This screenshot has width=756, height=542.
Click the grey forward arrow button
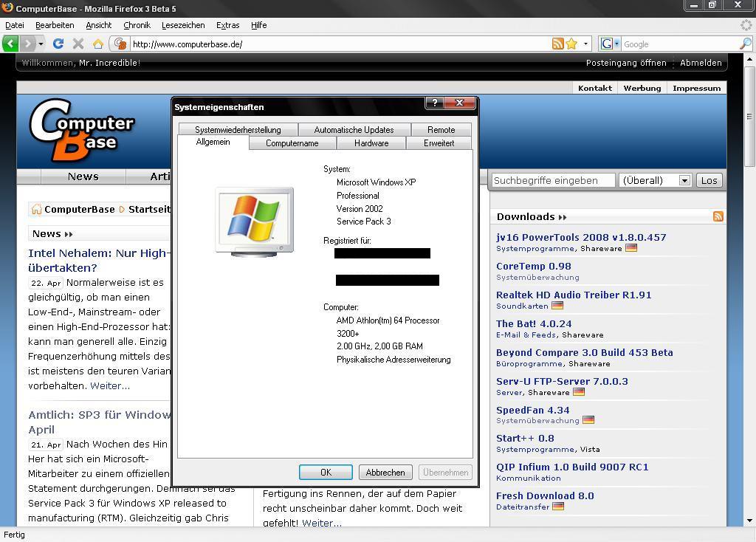[27, 44]
